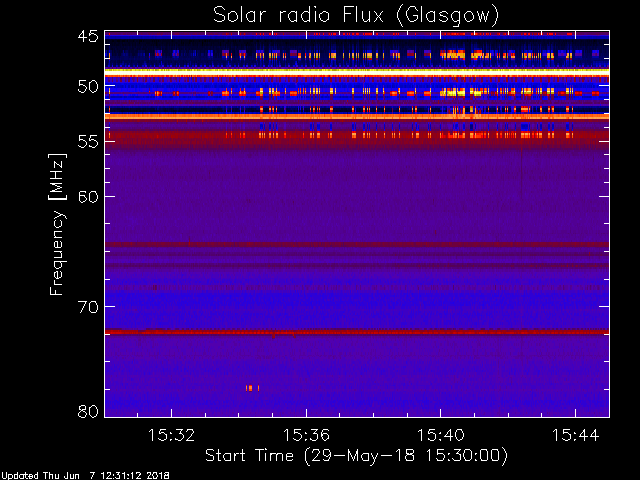Click the Frequency [MHz] axis label
The width and height of the screenshot is (640, 480).
click(x=57, y=224)
